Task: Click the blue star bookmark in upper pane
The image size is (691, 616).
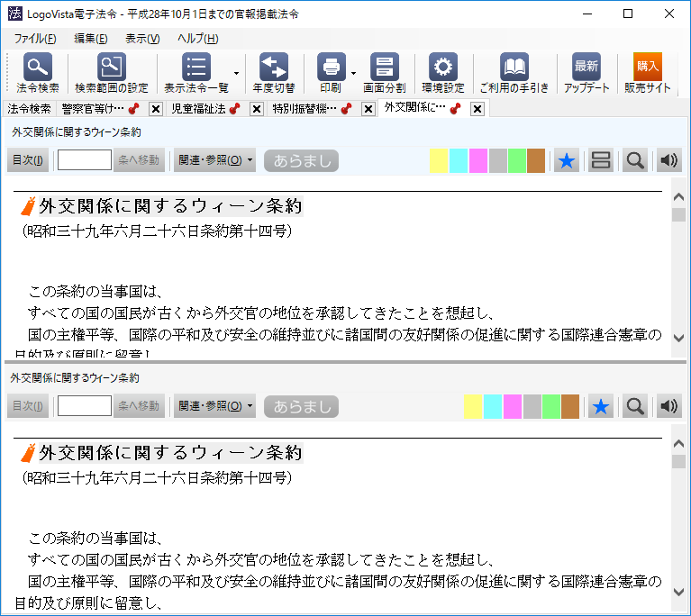Action: point(566,160)
